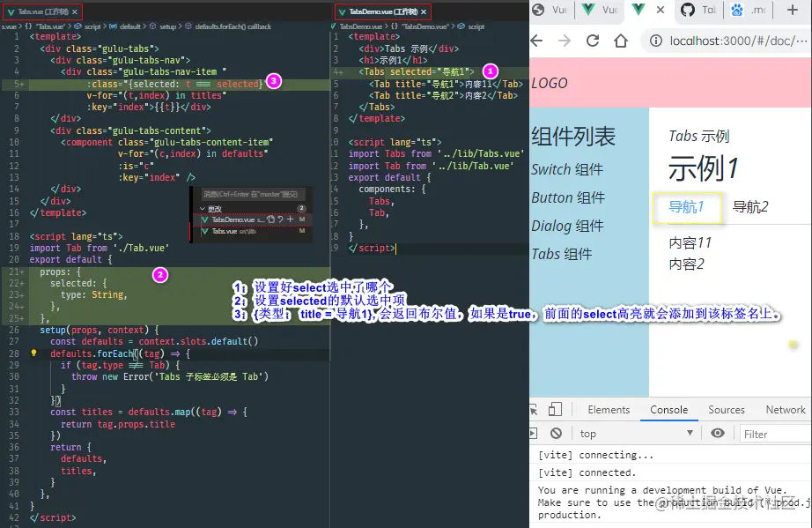812x528 pixels.
Task: Close the TabsDemo.vue editor tab
Action: 424,11
